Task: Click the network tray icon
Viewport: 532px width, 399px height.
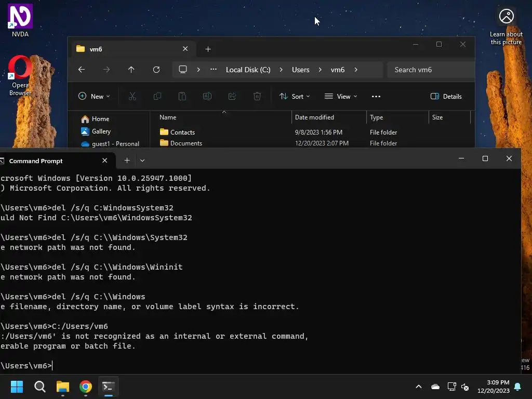Action: tap(451, 387)
